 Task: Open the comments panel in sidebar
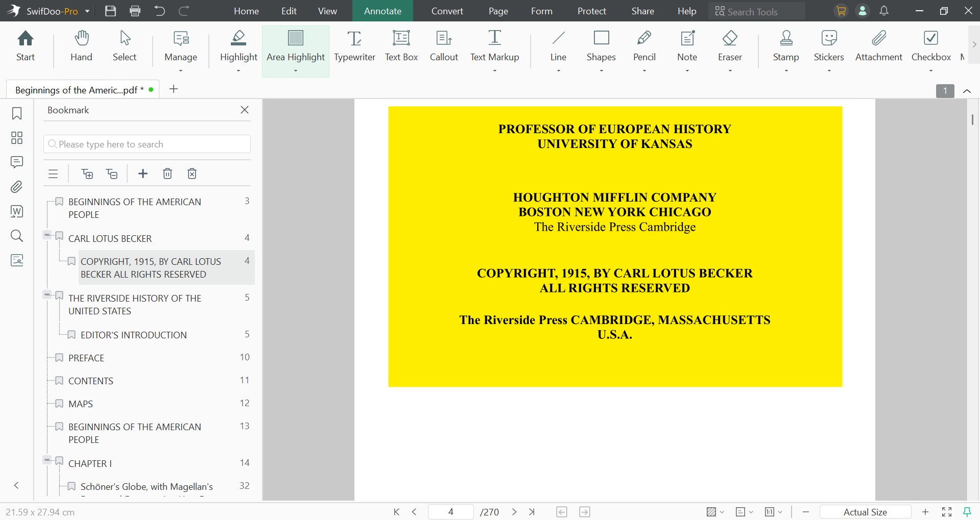pyautogui.click(x=17, y=162)
